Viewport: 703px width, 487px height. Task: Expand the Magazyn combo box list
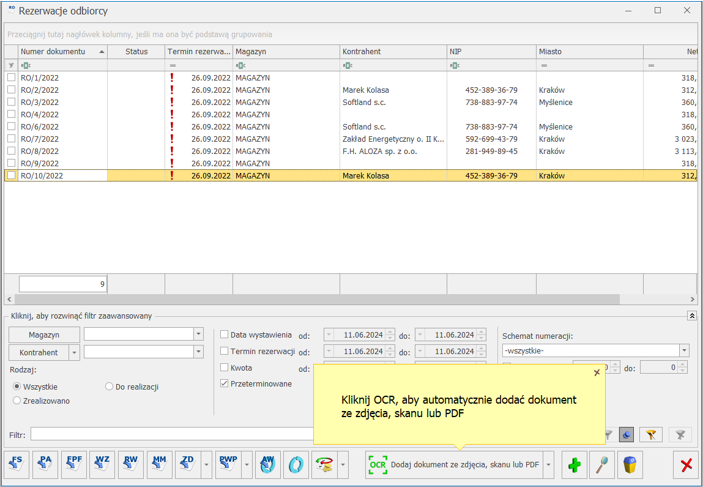tap(198, 335)
